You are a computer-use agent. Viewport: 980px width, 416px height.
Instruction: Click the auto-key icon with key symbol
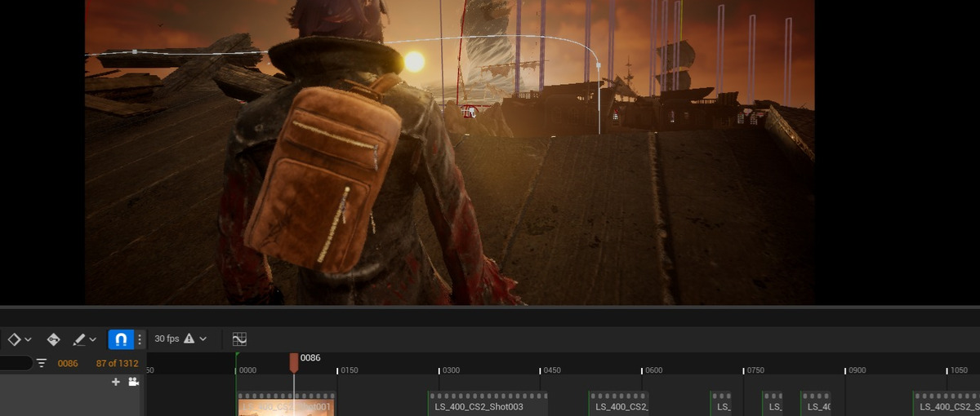54,339
